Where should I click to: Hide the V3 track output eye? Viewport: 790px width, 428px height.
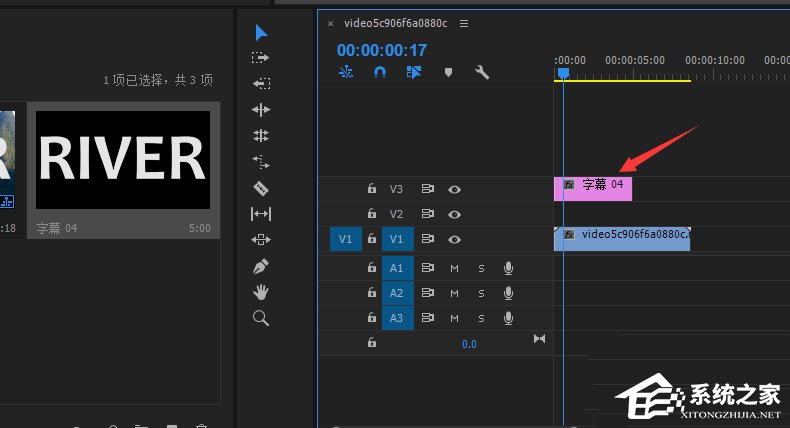point(455,188)
